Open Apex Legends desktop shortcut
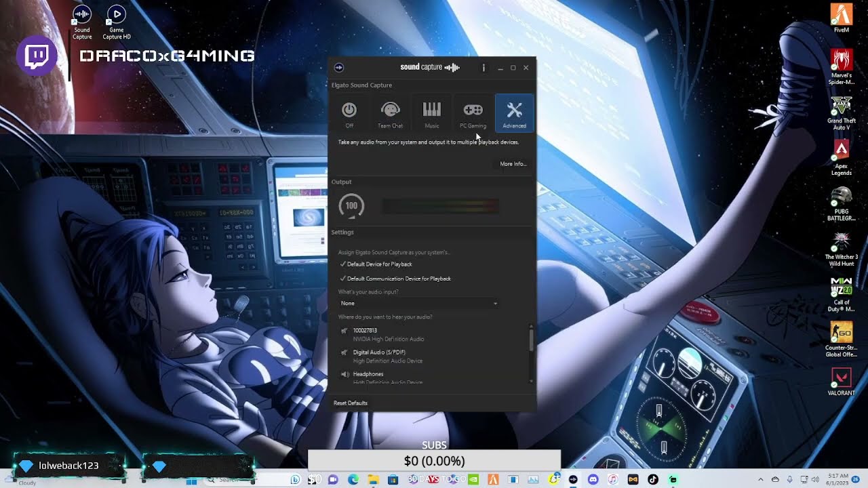The width and height of the screenshot is (868, 488). 842,158
